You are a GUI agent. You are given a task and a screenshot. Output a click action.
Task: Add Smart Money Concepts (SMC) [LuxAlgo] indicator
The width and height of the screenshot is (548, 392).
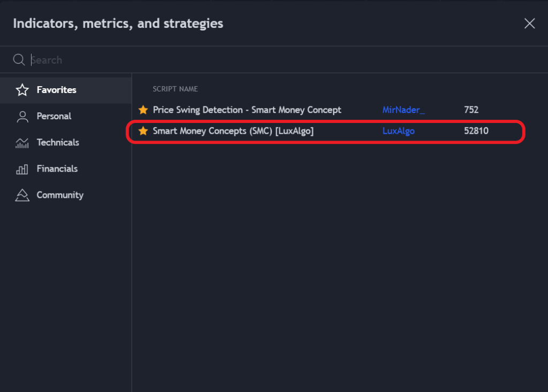coord(233,131)
